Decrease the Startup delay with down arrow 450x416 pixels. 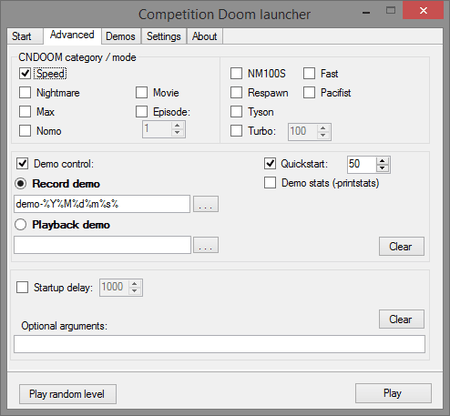(134, 291)
